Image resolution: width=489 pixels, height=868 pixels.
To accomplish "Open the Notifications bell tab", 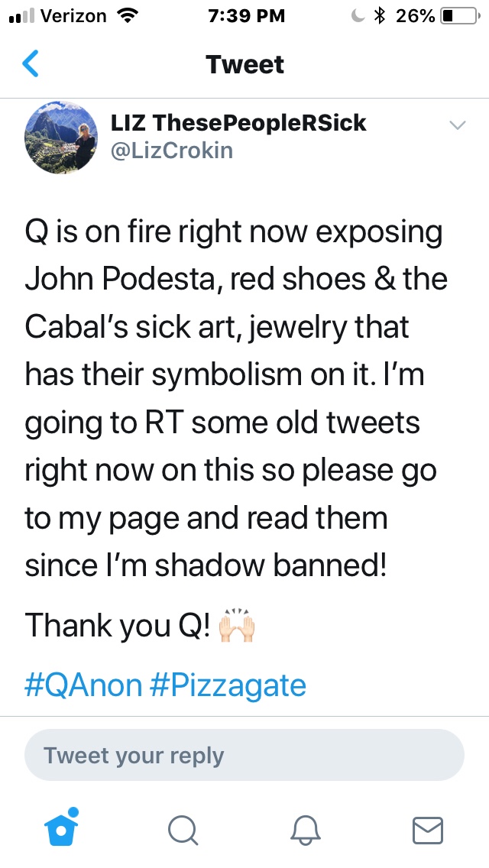I will pos(306,829).
